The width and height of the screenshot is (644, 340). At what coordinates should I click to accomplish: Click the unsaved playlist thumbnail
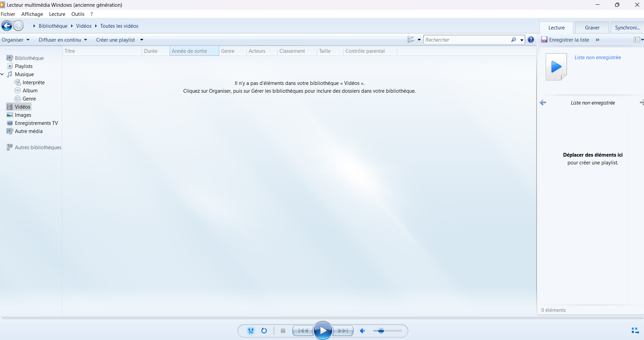tap(556, 67)
